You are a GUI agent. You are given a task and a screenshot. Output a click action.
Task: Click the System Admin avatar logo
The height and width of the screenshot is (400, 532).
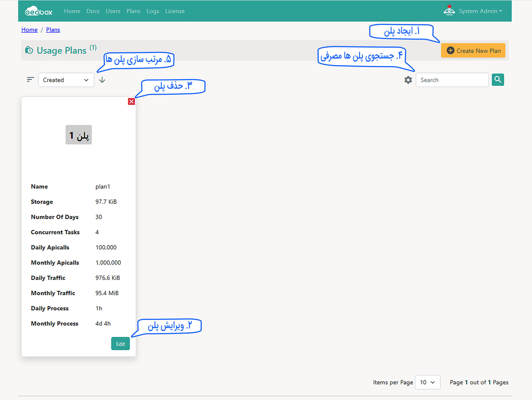coord(449,11)
